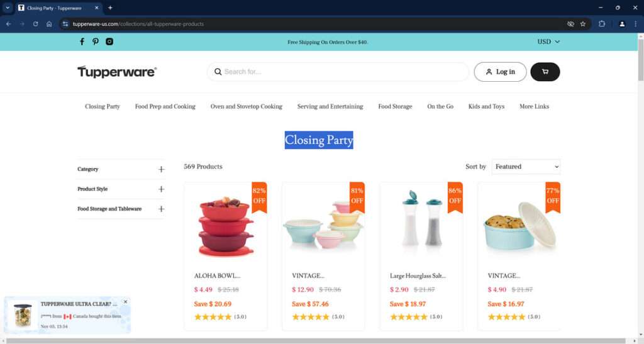Open browser extensions menu

click(602, 24)
